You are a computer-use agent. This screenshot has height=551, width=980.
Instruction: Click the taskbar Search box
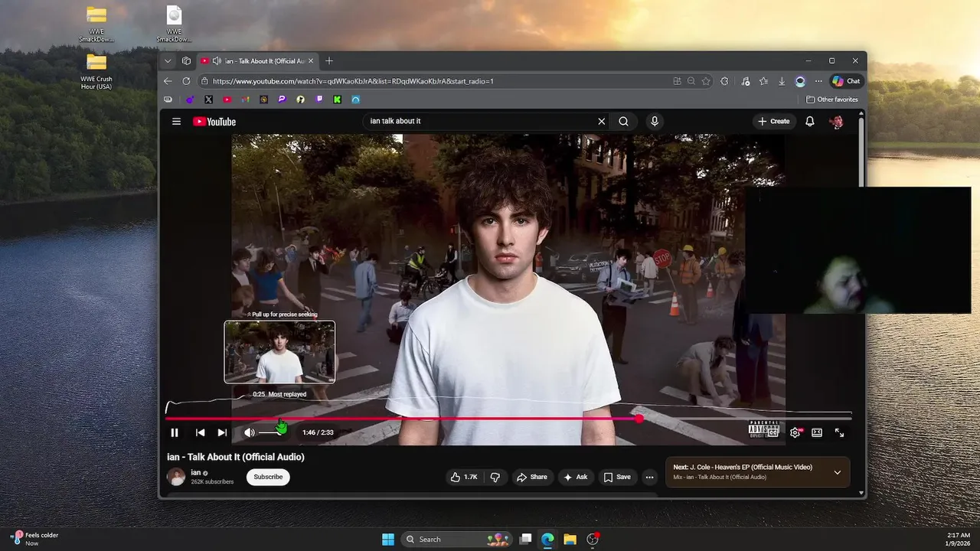click(458, 540)
